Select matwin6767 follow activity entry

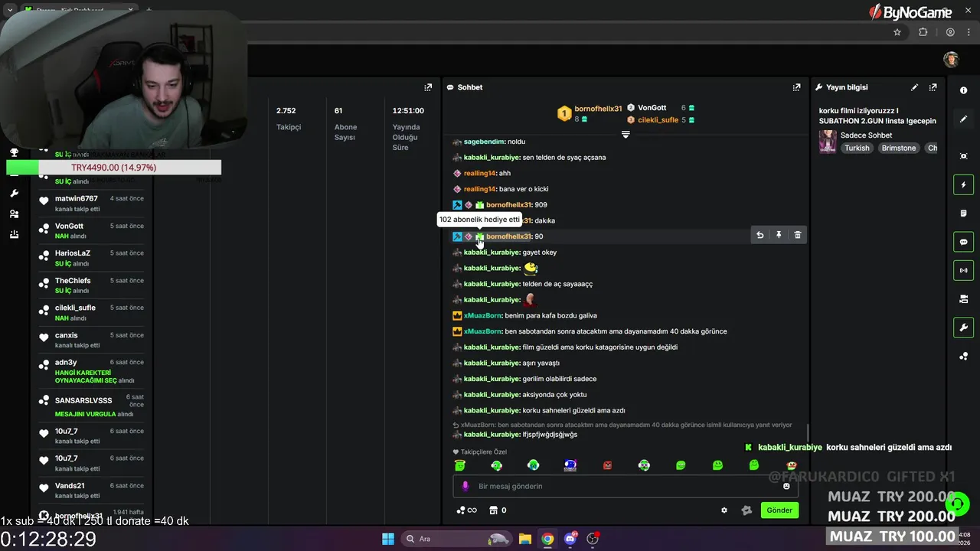pos(91,204)
